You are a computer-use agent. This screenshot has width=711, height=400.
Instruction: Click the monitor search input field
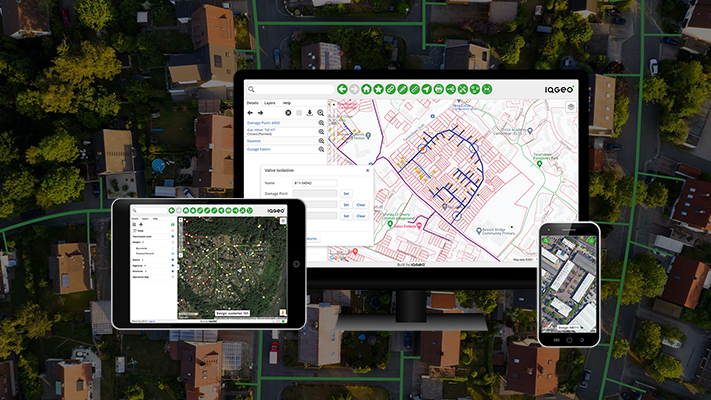291,89
